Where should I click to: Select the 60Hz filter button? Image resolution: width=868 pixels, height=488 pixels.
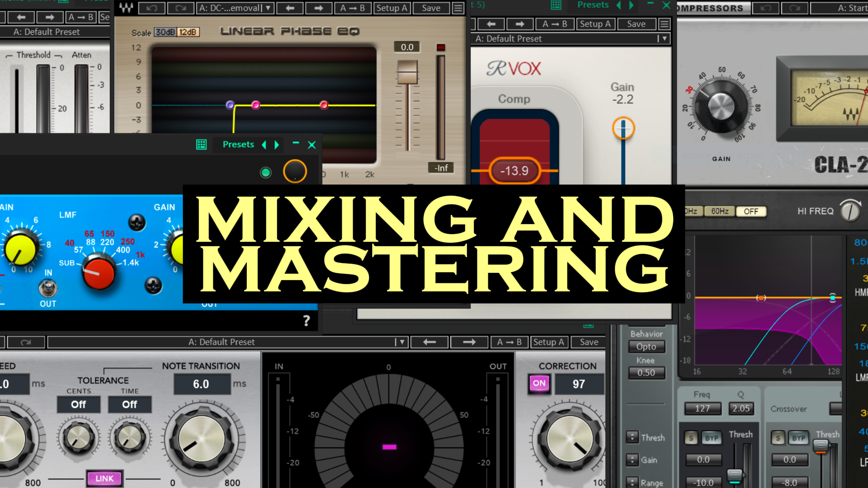[720, 211]
